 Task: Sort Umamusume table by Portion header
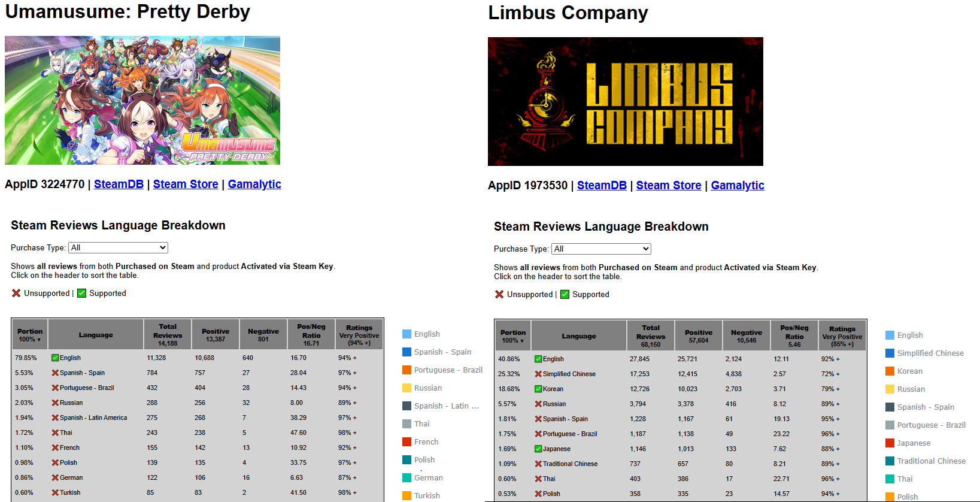click(30, 335)
